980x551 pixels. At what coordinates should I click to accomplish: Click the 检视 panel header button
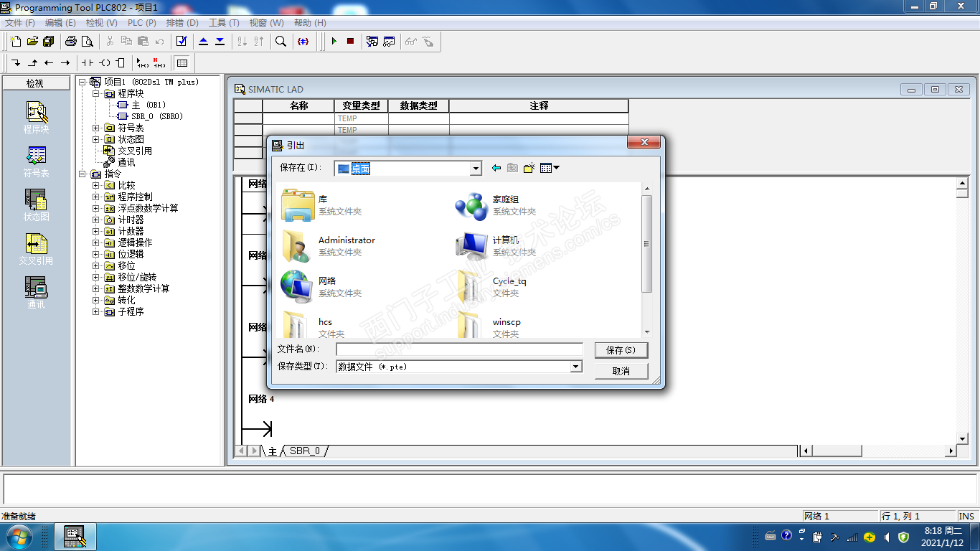[35, 83]
